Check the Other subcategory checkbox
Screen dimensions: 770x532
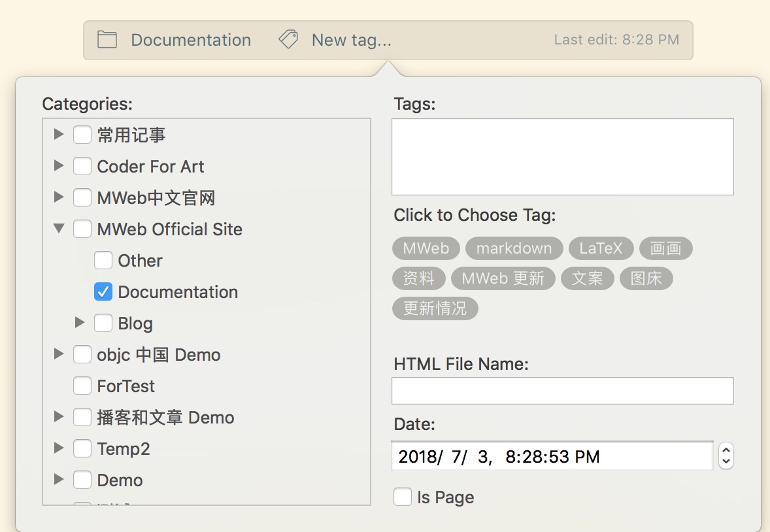click(x=103, y=260)
